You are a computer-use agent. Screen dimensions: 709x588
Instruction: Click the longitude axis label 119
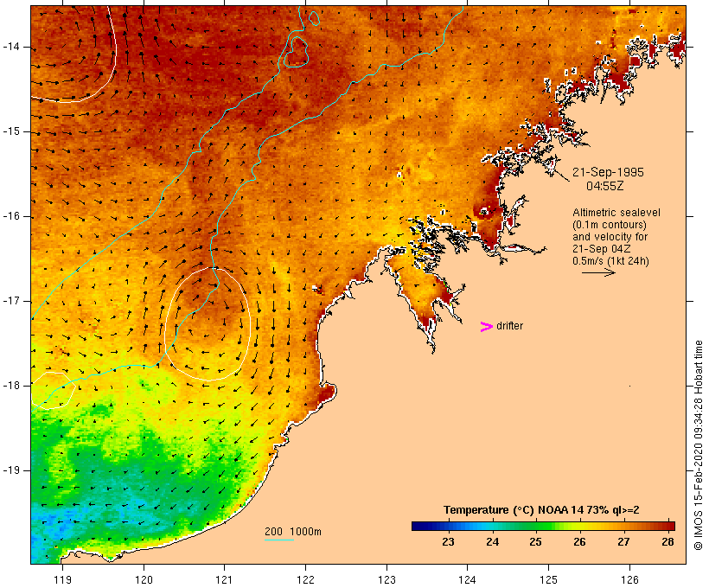[x=62, y=579]
